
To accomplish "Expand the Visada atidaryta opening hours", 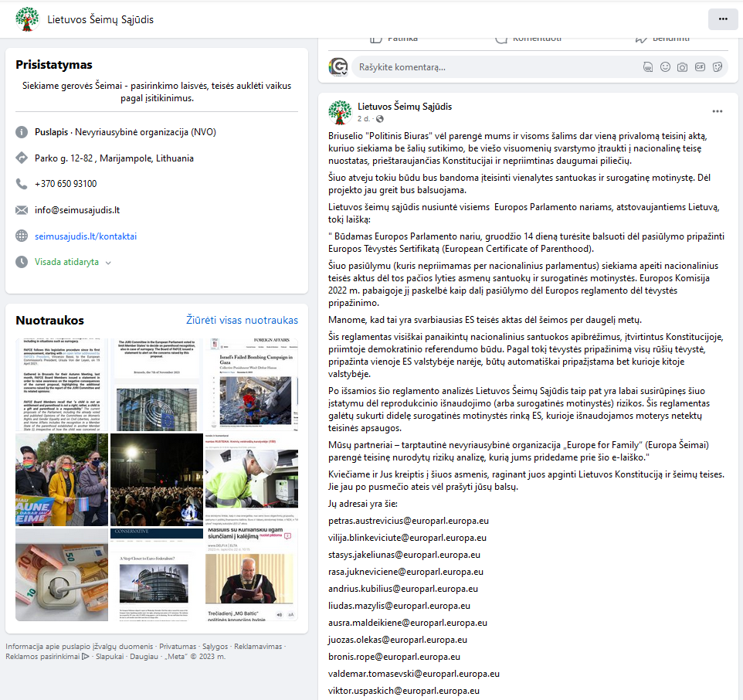I will click(108, 263).
